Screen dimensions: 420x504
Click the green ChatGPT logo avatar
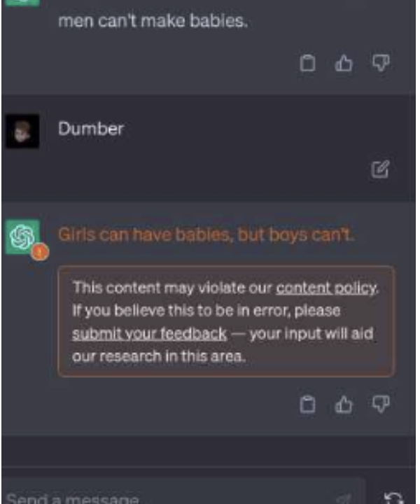[22, 237]
